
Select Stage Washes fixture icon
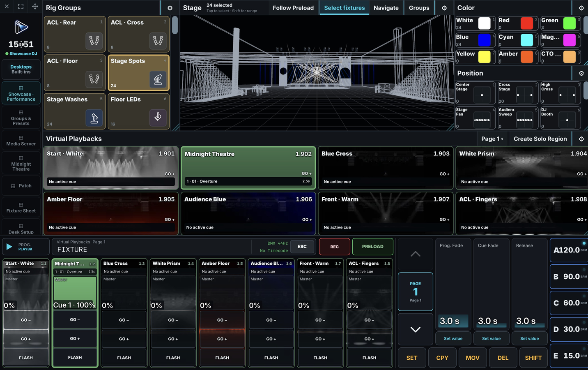pos(94,118)
